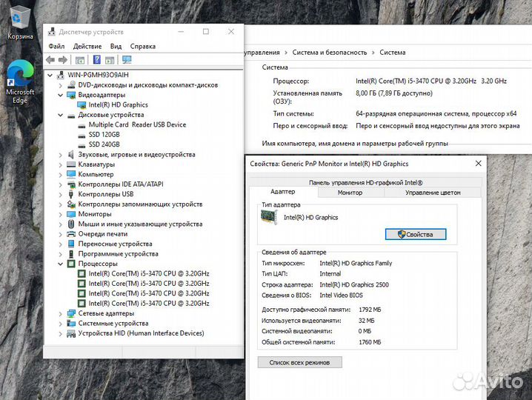Collapse the Видеоадаптеры category
Image resolution: width=532 pixels, height=400 pixels.
point(61,95)
